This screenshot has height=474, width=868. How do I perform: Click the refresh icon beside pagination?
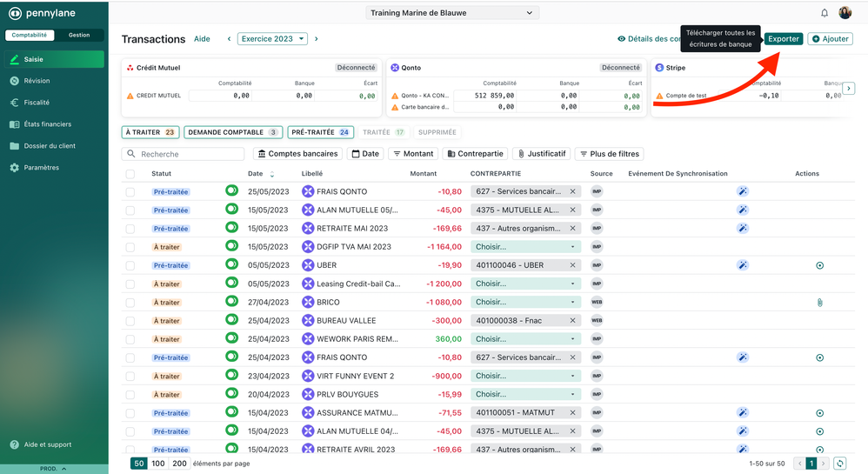click(x=839, y=464)
